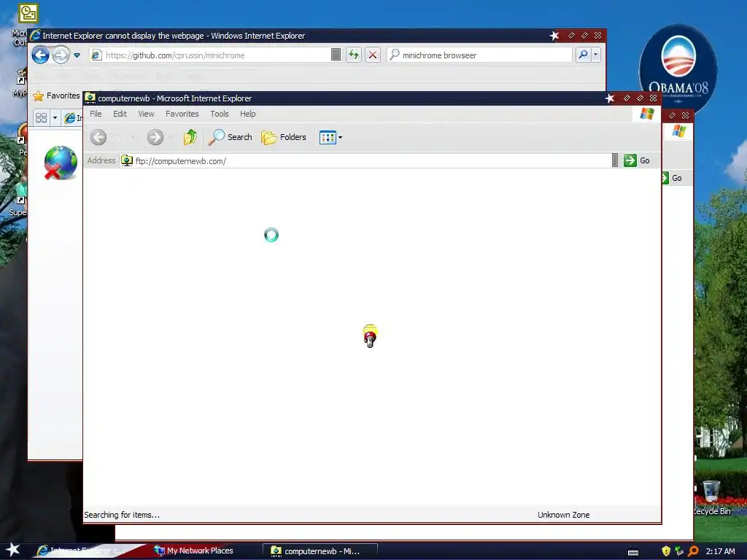
Task: Switch to computernewb taskbar button
Action: point(320,551)
